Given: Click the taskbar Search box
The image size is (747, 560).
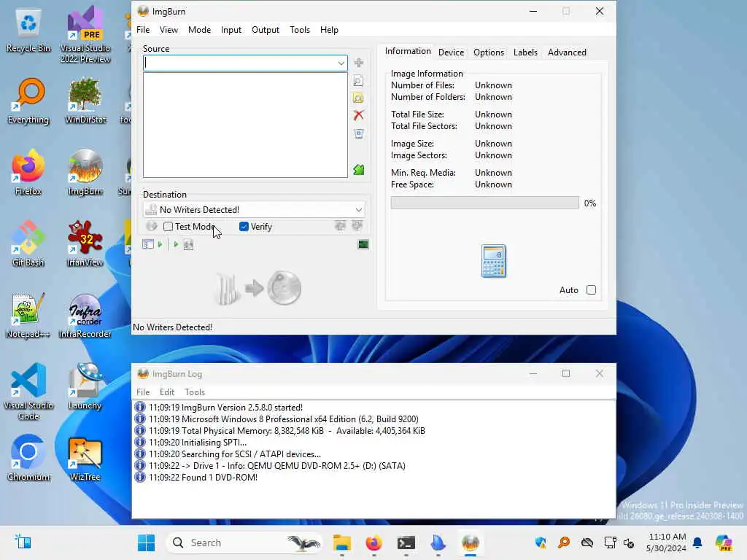Looking at the screenshot, I should [244, 542].
